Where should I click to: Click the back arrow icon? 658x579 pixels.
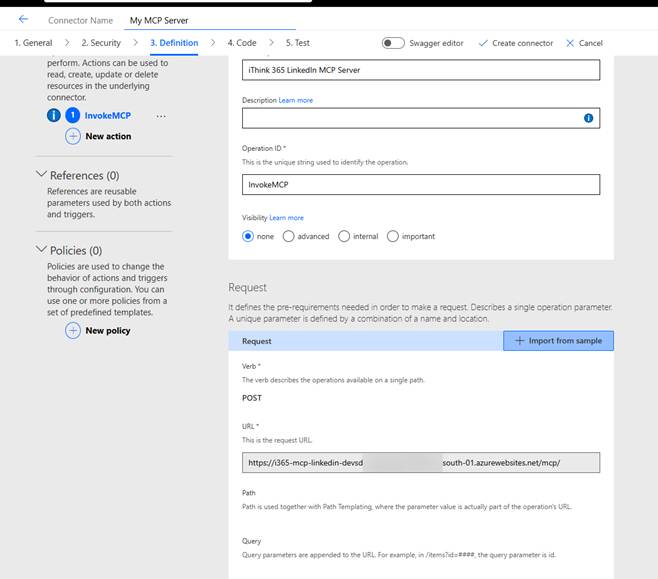(24, 19)
